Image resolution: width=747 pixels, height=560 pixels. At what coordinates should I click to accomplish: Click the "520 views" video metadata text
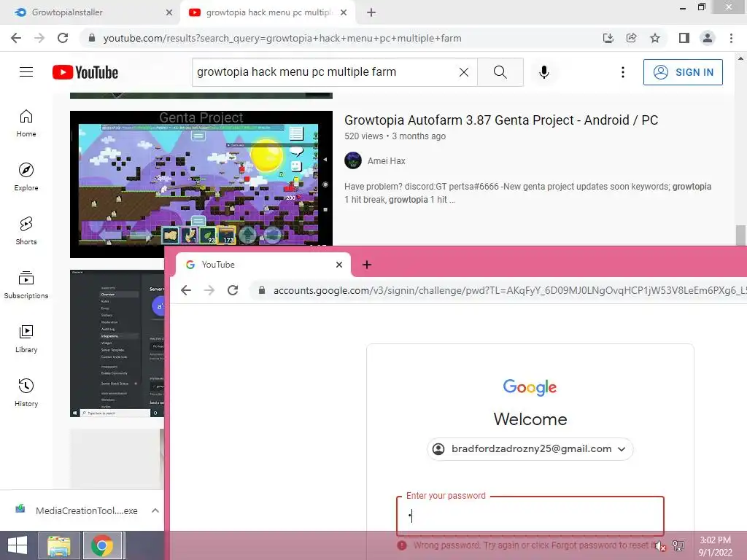click(x=363, y=136)
